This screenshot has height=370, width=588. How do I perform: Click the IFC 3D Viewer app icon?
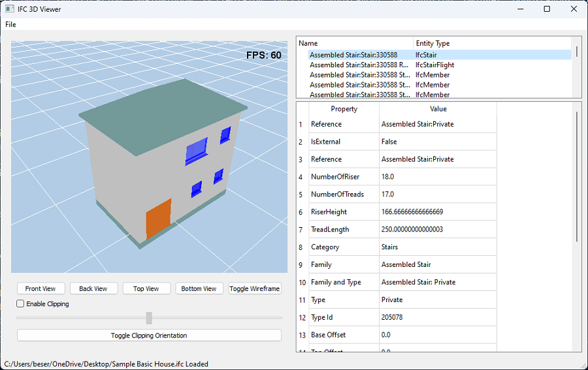9,9
